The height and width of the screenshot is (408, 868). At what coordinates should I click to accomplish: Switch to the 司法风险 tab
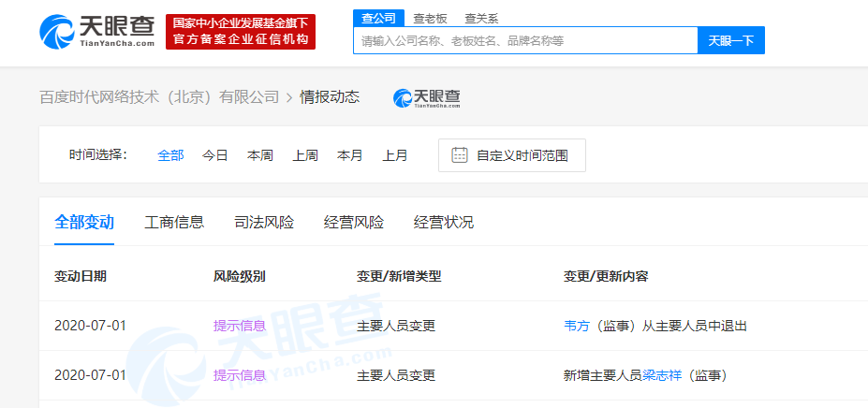click(x=264, y=223)
